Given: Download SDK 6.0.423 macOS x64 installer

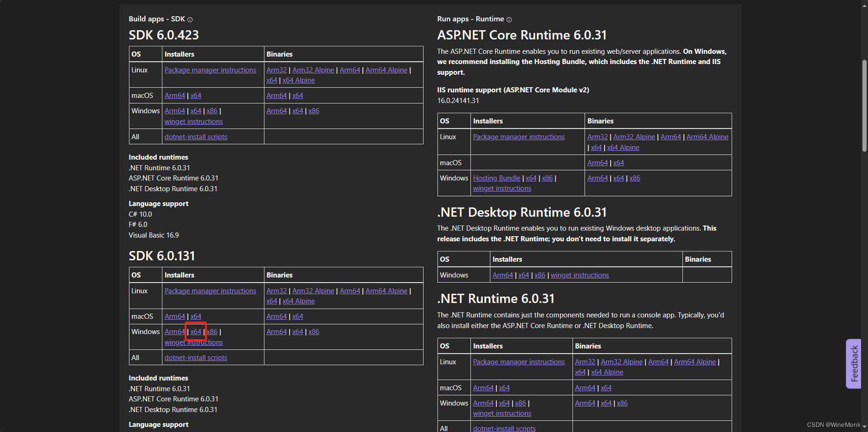Looking at the screenshot, I should 196,96.
